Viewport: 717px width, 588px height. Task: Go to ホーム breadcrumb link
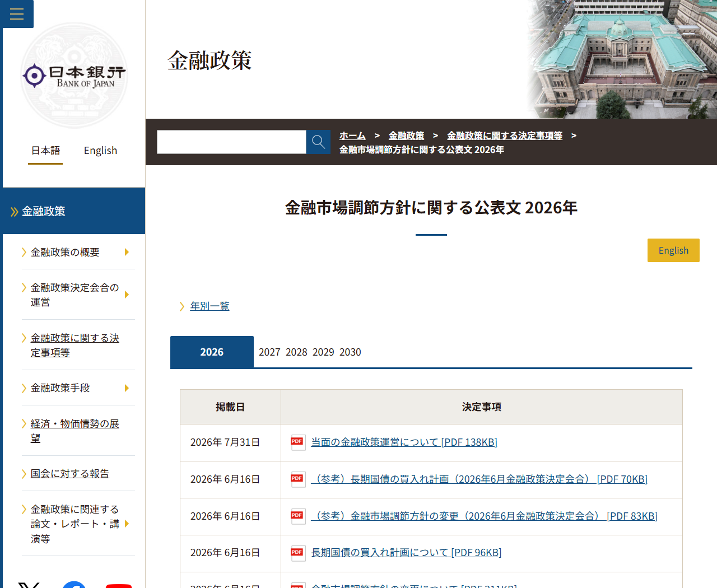[x=352, y=136]
